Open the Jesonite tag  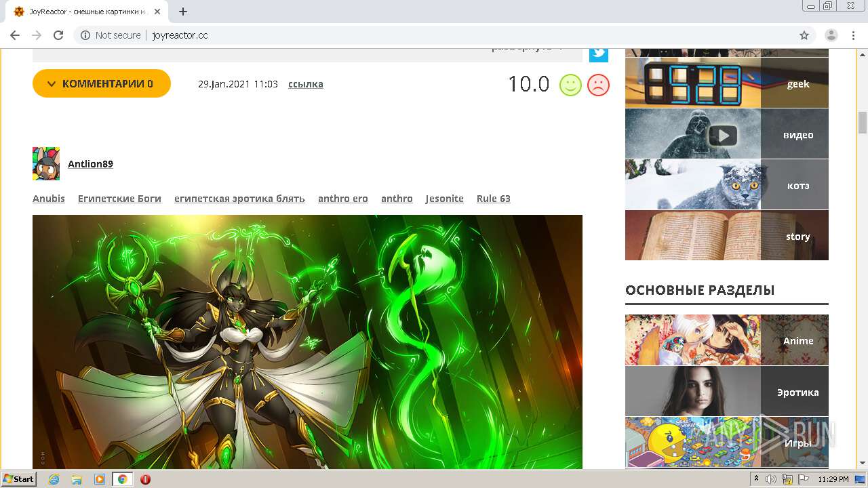(445, 199)
